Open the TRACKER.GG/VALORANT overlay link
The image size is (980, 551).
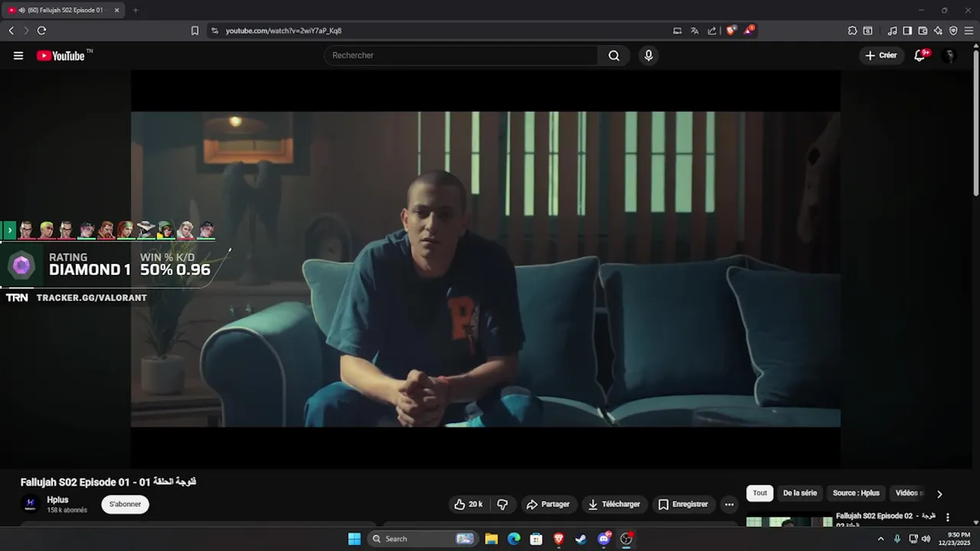[x=91, y=298]
